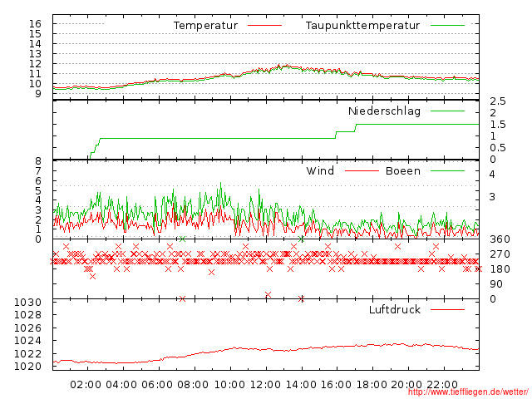The image size is (532, 399).
Task: Click the green Taupunkttemperatur legend line
Action: click(447, 26)
